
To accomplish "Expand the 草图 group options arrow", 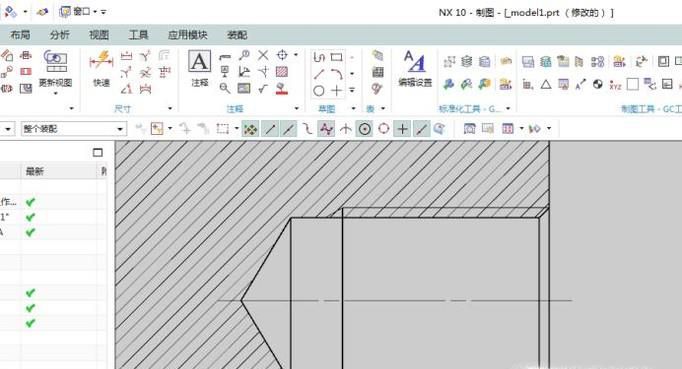I will pos(354,108).
